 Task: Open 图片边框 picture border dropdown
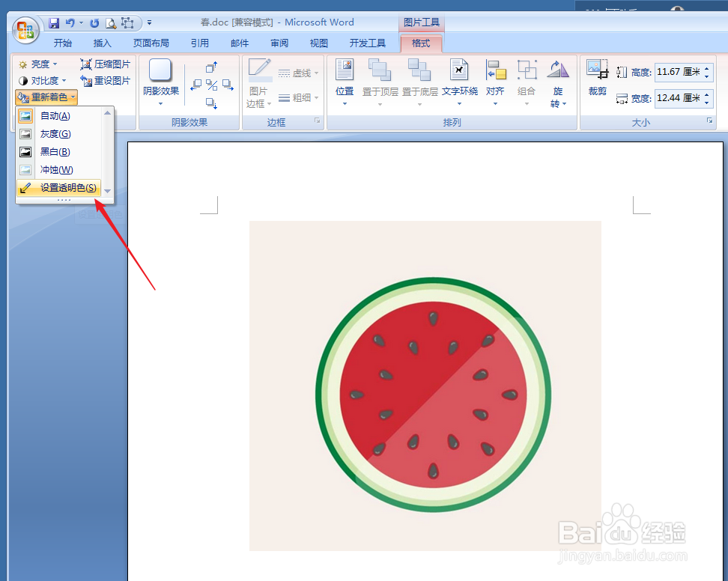(258, 84)
